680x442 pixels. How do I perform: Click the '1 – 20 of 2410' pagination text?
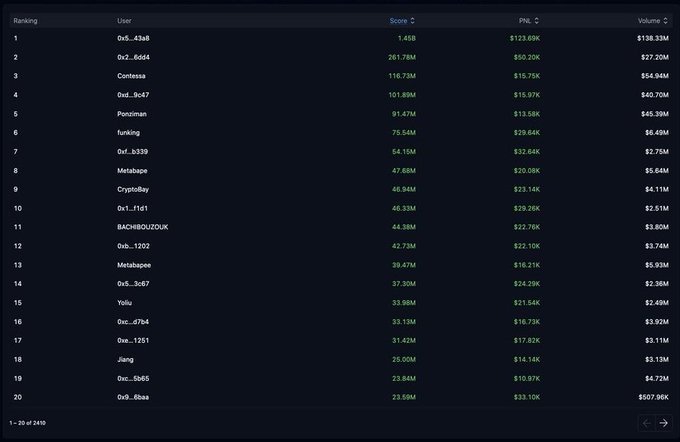point(27,423)
